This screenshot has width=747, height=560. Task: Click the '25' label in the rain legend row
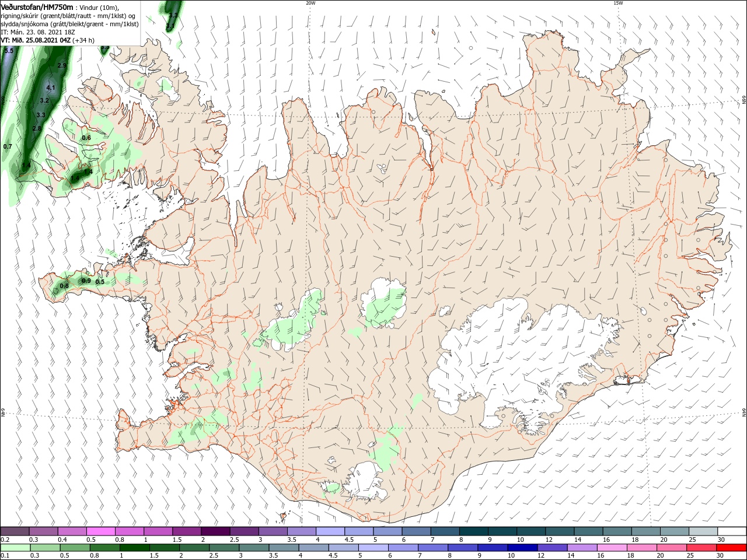click(692, 556)
